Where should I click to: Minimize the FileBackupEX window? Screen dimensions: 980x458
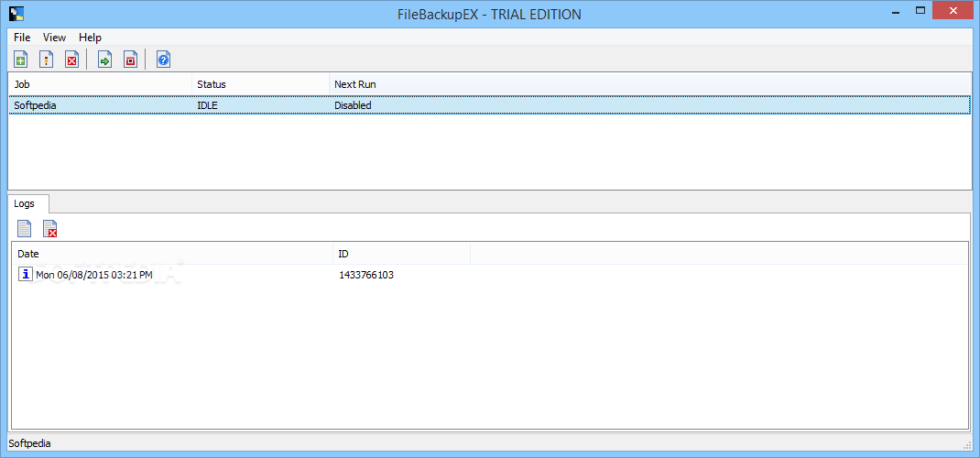(x=897, y=11)
